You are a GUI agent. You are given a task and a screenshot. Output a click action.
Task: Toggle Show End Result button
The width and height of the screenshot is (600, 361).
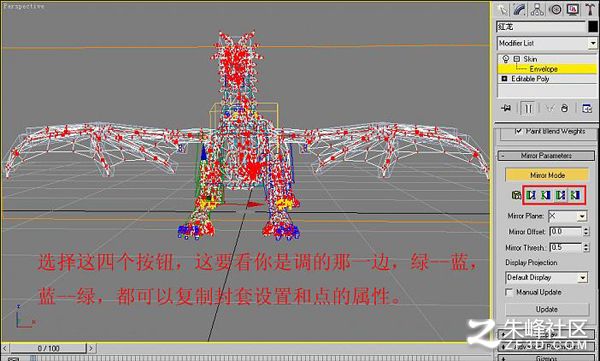528,109
